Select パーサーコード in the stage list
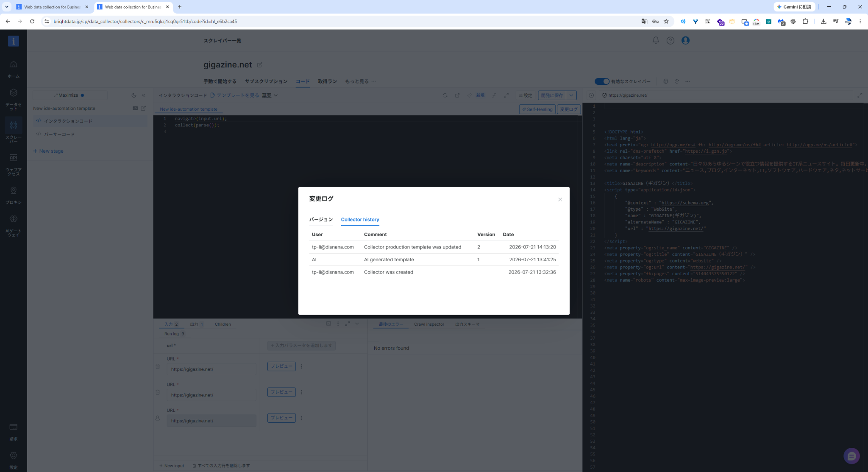This screenshot has height=472, width=868. 90,134
